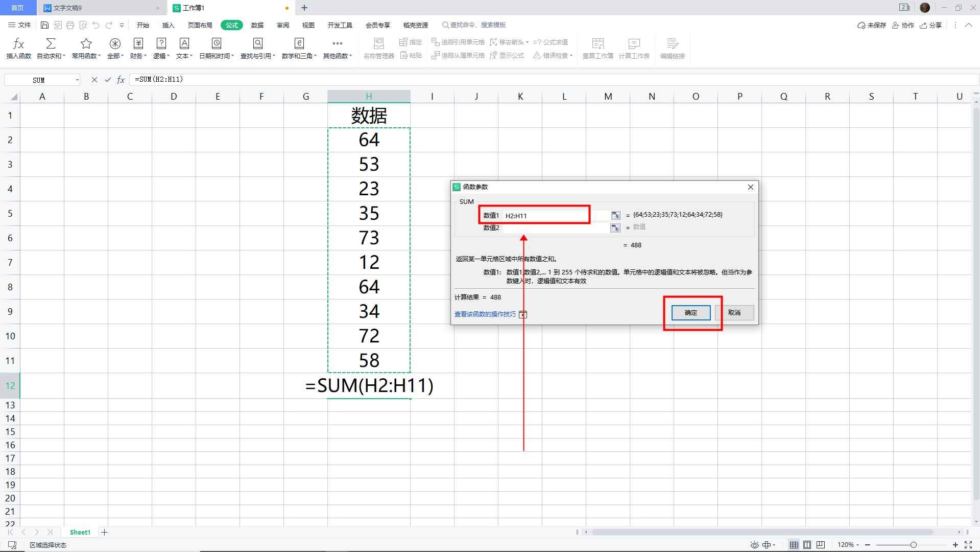
Task: Open the 120% zoom level dropdown
Action: pos(849,545)
